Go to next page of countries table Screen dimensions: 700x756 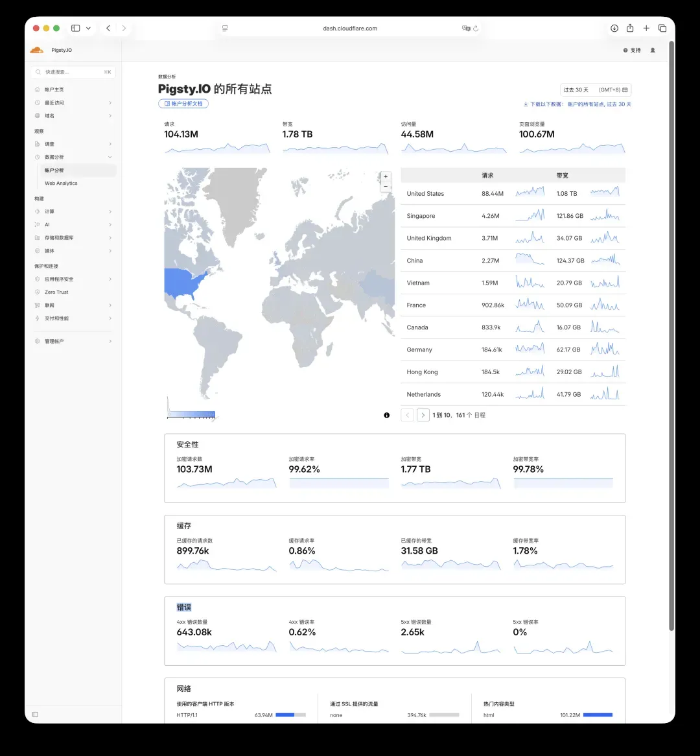(423, 415)
